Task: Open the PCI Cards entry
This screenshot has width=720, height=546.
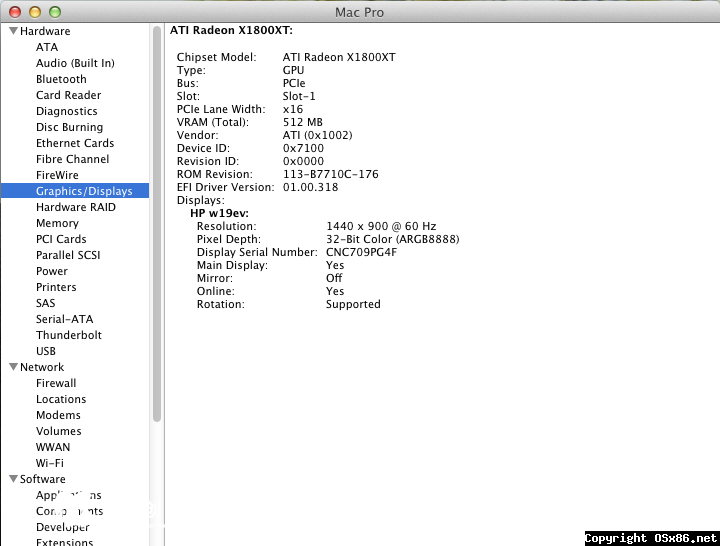Action: (61, 239)
